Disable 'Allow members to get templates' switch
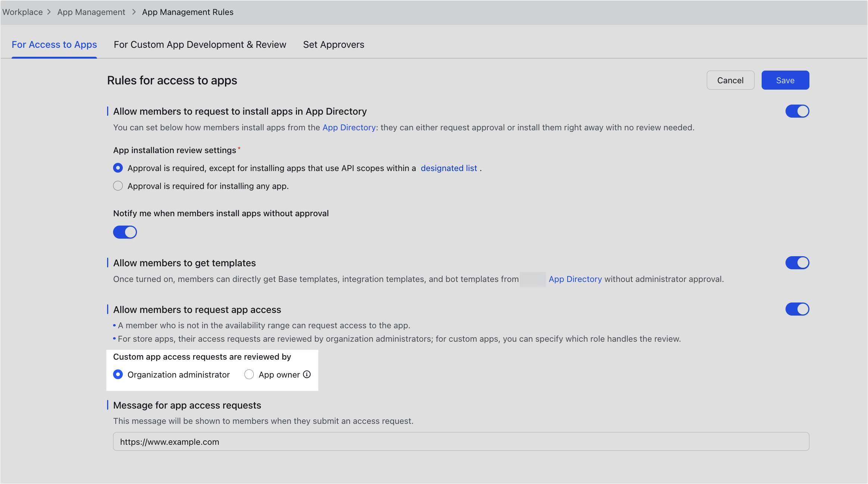The width and height of the screenshot is (868, 484). (797, 263)
